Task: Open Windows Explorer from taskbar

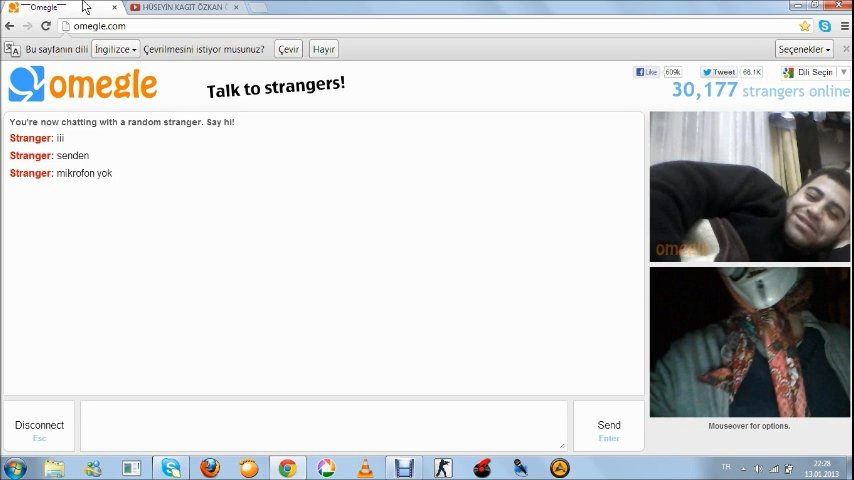Action: [x=54, y=468]
